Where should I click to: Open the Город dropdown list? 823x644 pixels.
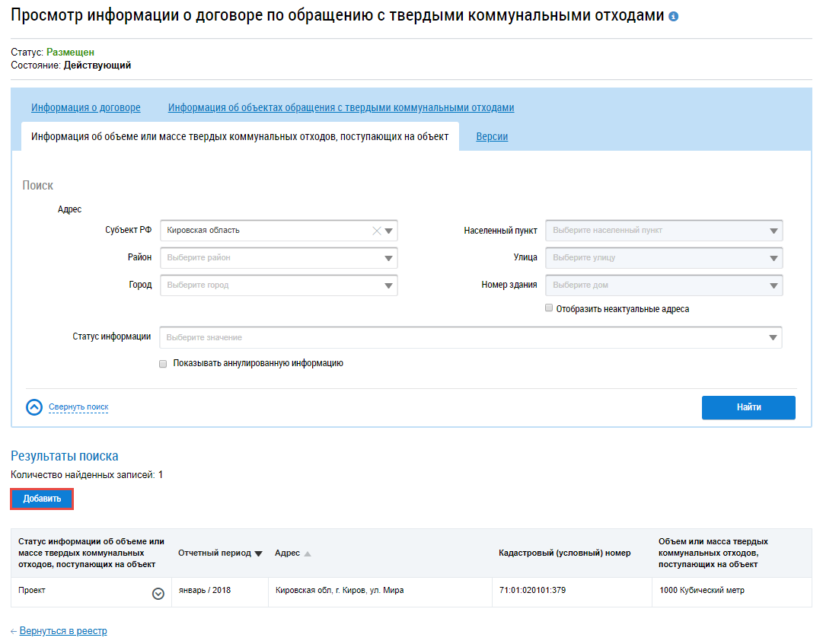tap(389, 285)
